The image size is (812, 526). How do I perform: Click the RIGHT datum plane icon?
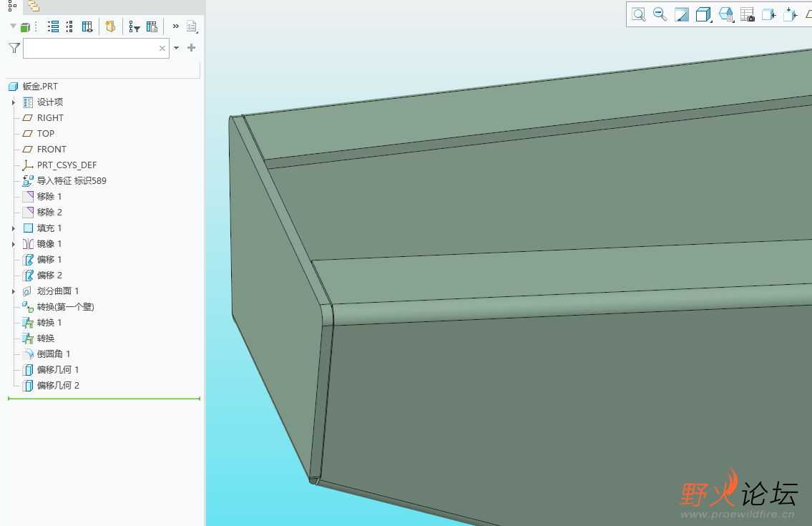(28, 117)
